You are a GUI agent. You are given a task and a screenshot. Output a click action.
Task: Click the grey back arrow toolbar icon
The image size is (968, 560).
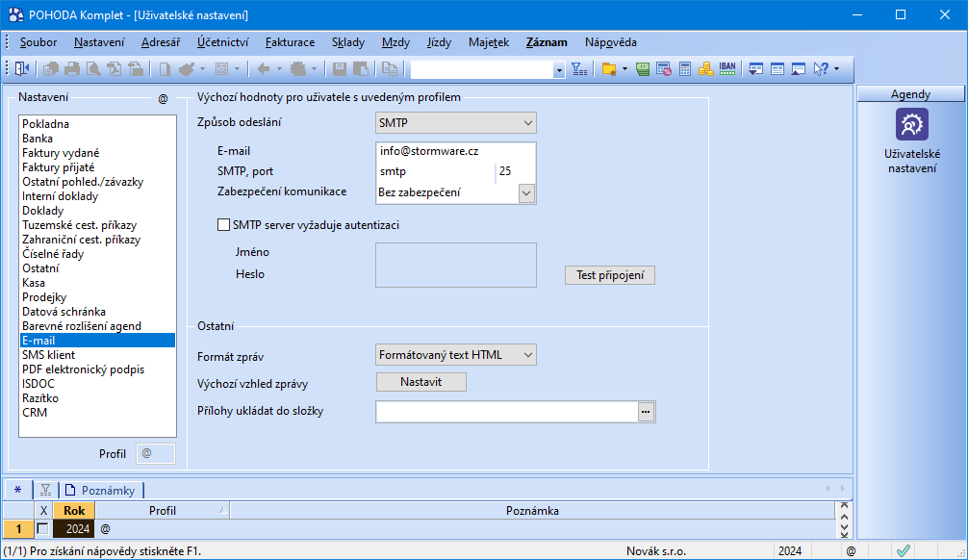(x=264, y=68)
